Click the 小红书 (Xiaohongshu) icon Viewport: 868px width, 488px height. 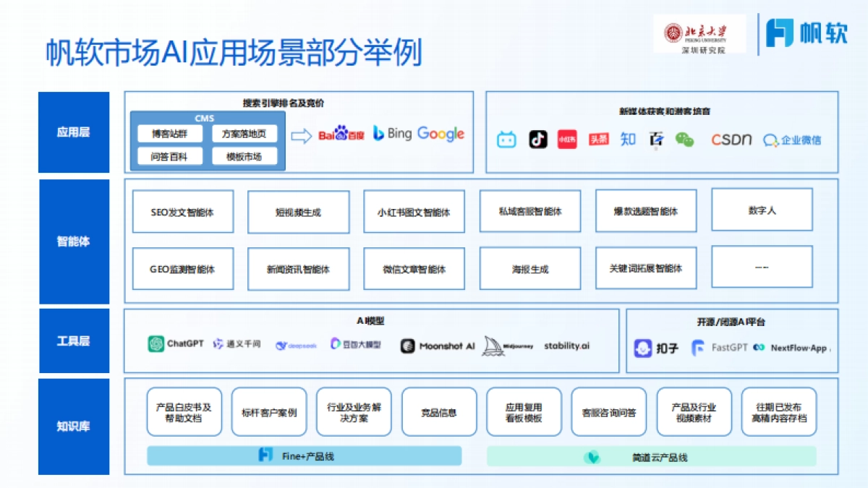566,139
